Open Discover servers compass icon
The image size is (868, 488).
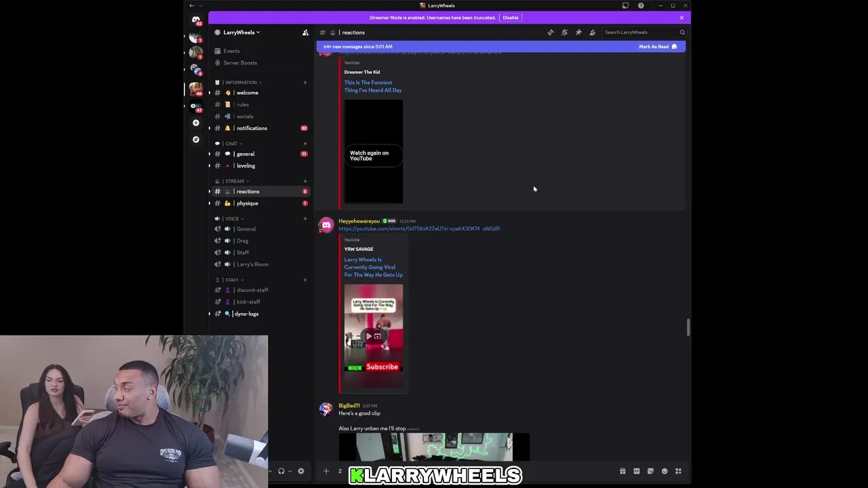tap(196, 139)
